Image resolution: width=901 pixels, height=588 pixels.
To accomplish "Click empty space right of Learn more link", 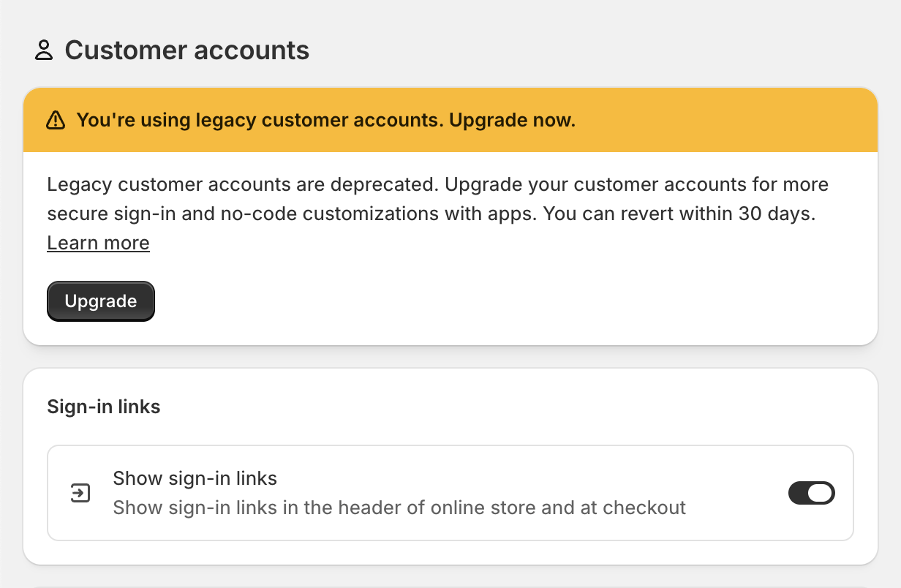I will coord(439,243).
